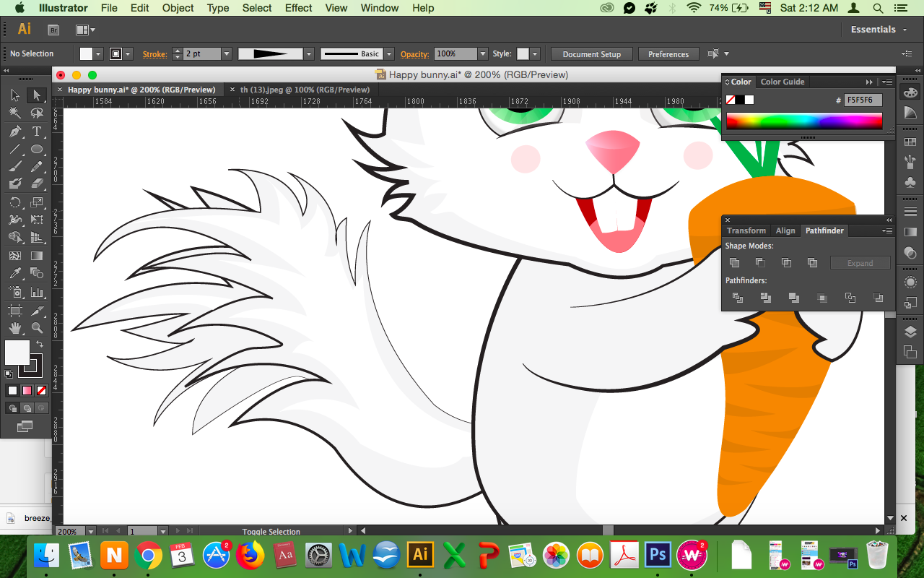Set paint mode to Color in Tools panel

(12, 391)
